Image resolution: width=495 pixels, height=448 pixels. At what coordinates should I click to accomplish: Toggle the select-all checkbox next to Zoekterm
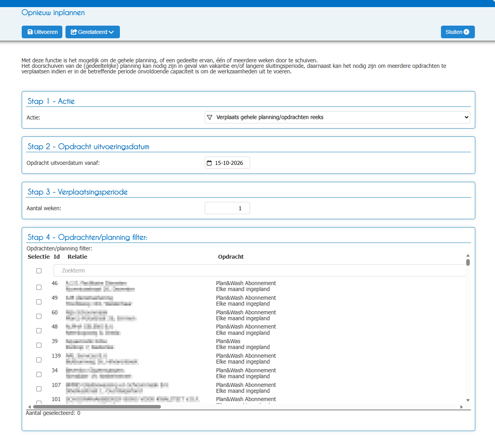[39, 271]
